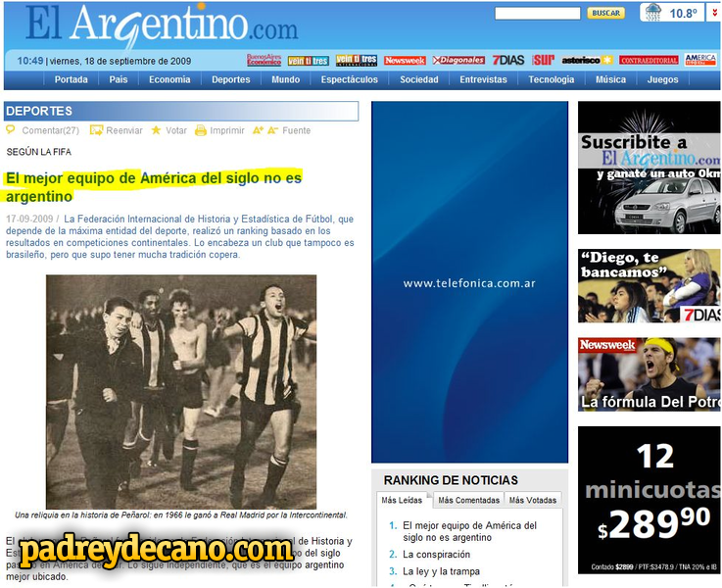Viewport: 722px width, 588px height.
Task: Decrease font size with A- icon
Action: click(x=272, y=130)
